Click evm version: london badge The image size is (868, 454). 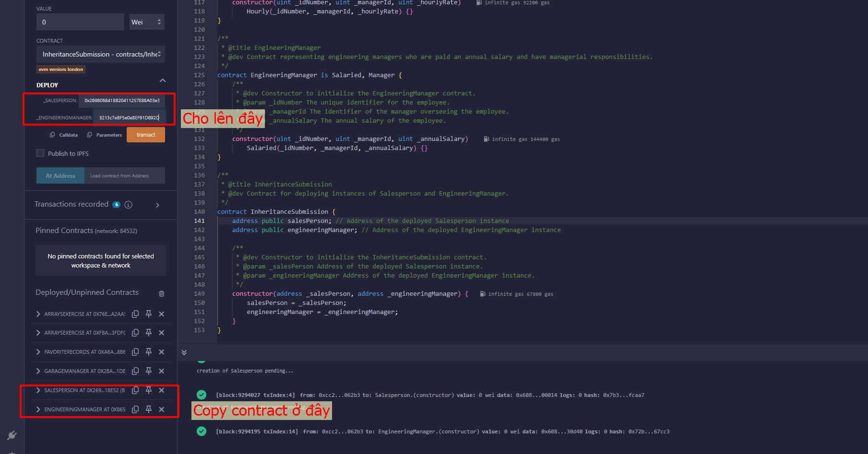pos(61,70)
